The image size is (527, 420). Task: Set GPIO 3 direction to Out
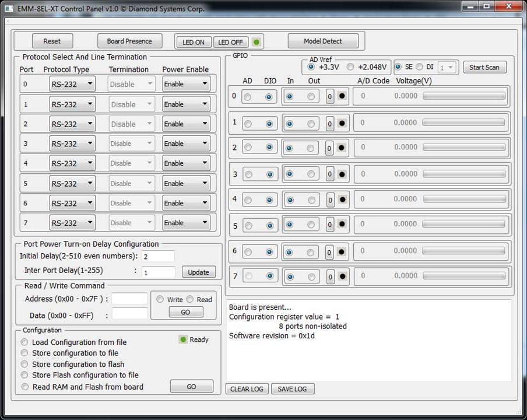tap(311, 174)
